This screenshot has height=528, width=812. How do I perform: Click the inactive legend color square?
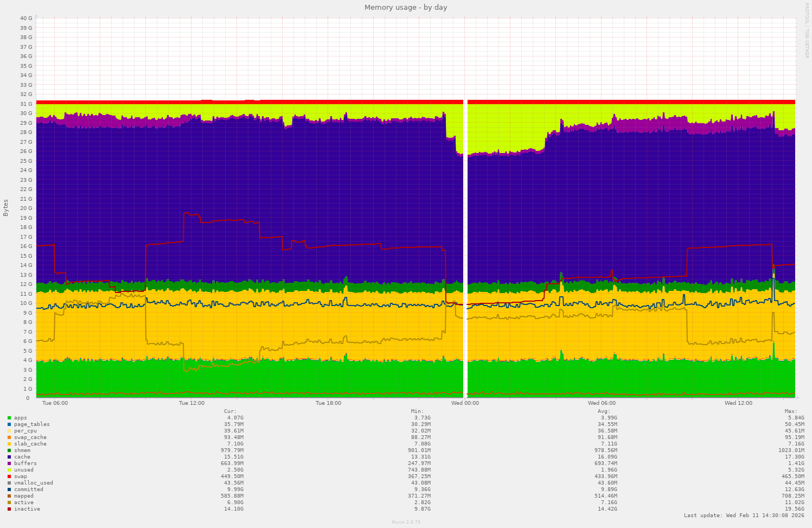[9, 509]
